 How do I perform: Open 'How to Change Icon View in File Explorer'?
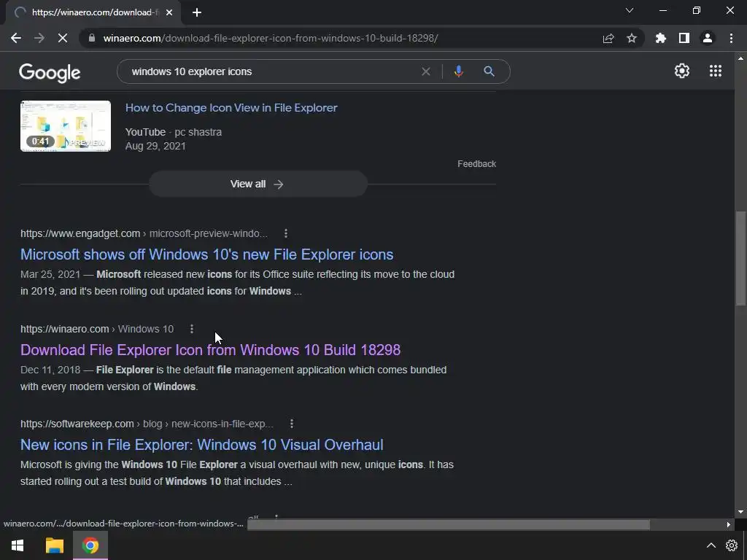tap(231, 108)
